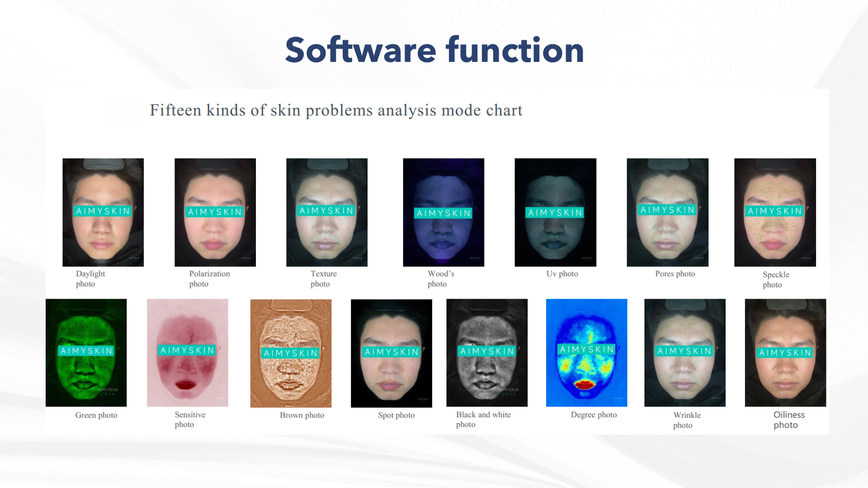Select the Wrinkle photo face image
The image size is (868, 488).
pos(685,352)
